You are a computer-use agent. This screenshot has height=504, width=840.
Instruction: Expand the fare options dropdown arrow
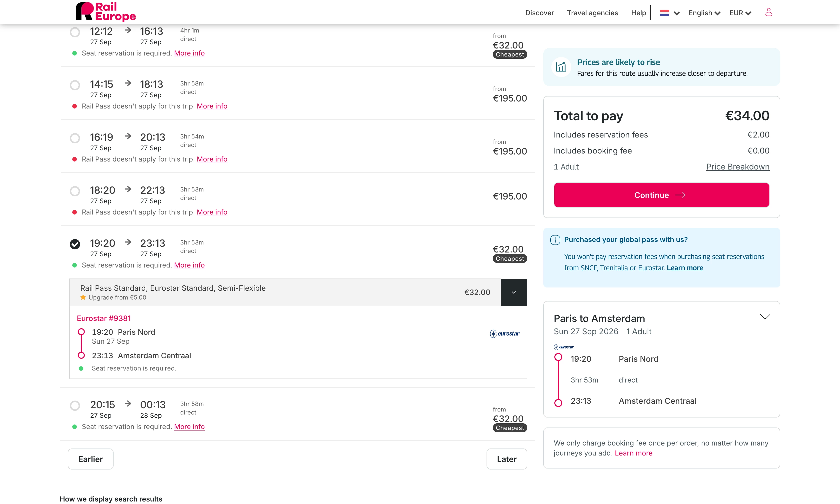coord(514,292)
